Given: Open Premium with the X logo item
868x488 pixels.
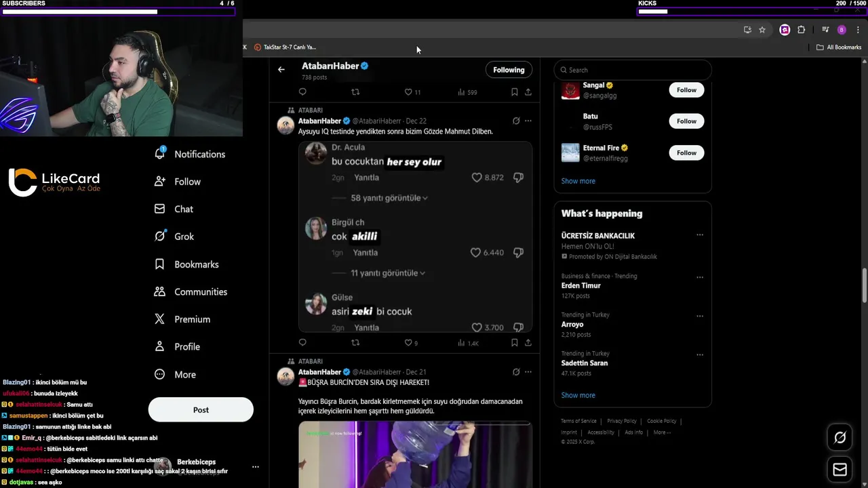Looking at the screenshot, I should click(182, 319).
